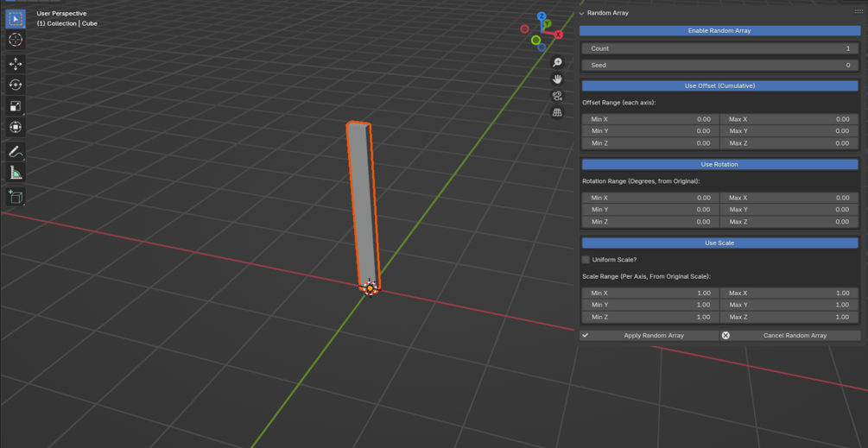Select the Add Cube tool
Image resolution: width=868 pixels, height=448 pixels.
pyautogui.click(x=16, y=196)
